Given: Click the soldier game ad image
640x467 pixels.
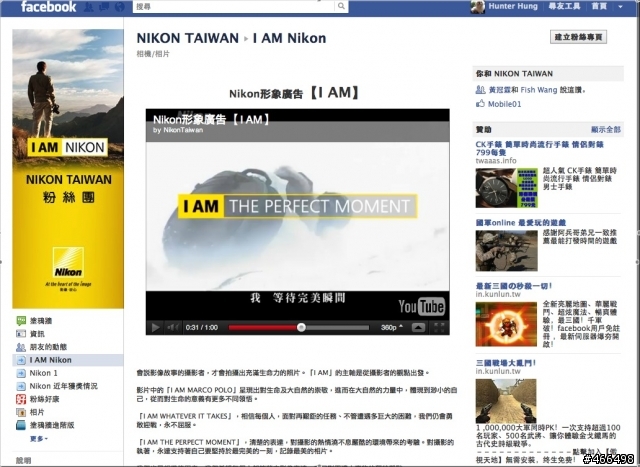Looking at the screenshot, I should tap(507, 251).
